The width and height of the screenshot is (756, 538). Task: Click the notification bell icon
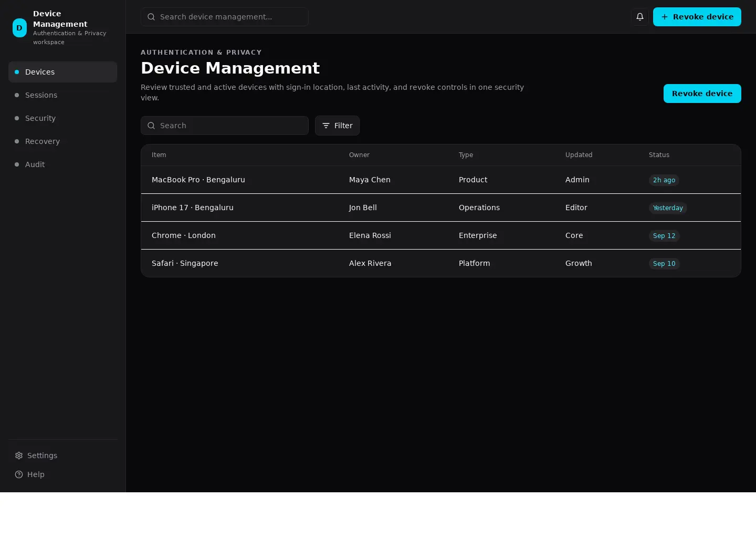coord(640,17)
